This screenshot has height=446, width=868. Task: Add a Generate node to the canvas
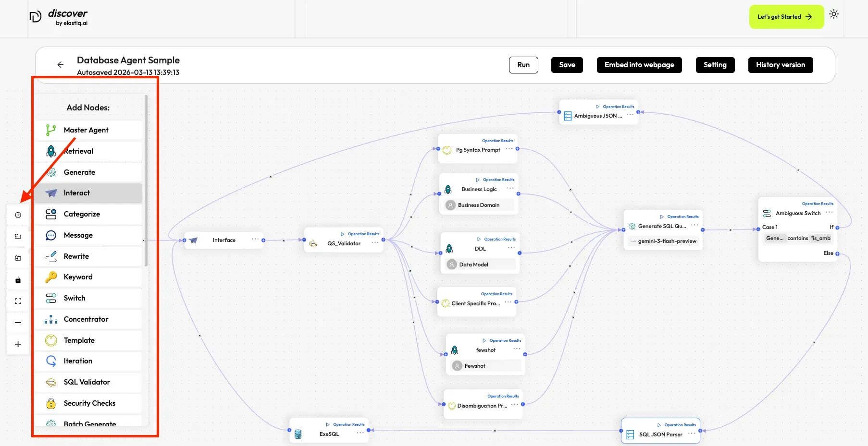(80, 172)
